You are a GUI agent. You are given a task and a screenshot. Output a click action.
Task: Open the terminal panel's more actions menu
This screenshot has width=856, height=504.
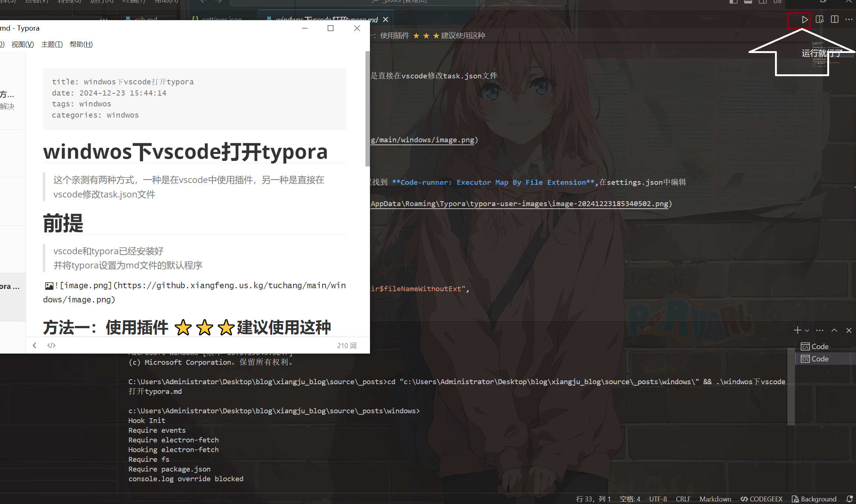pyautogui.click(x=820, y=330)
